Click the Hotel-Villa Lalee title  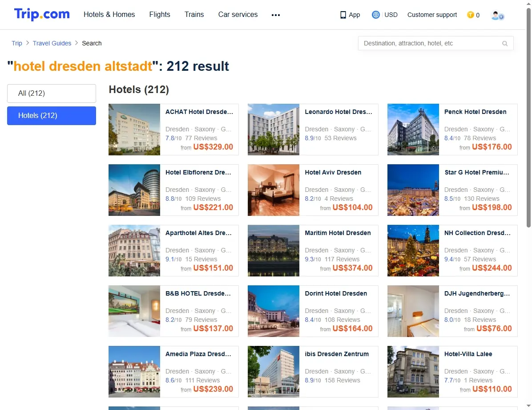(468, 354)
